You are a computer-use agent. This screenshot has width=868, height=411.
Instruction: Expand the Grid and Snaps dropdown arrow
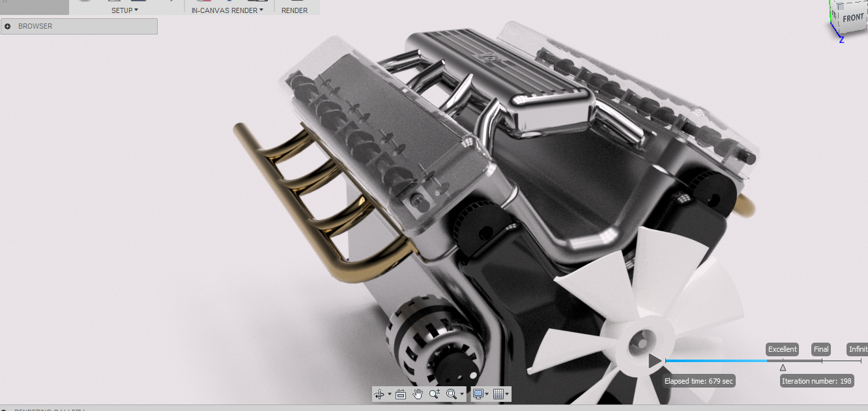[507, 395]
